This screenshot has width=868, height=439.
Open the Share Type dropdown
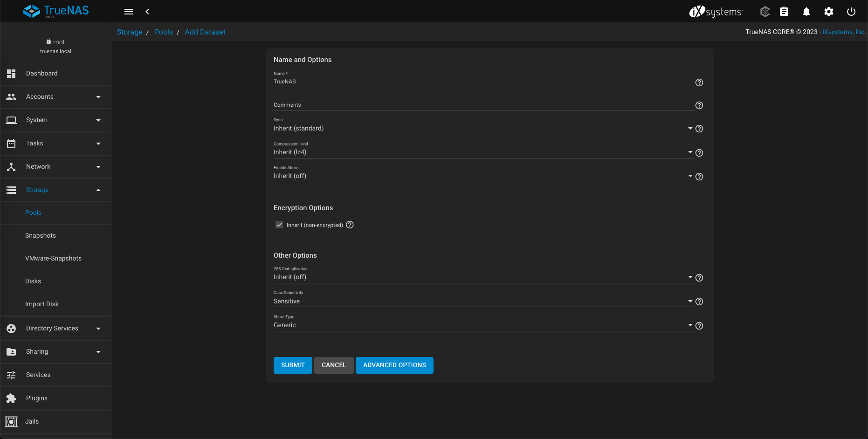click(482, 325)
